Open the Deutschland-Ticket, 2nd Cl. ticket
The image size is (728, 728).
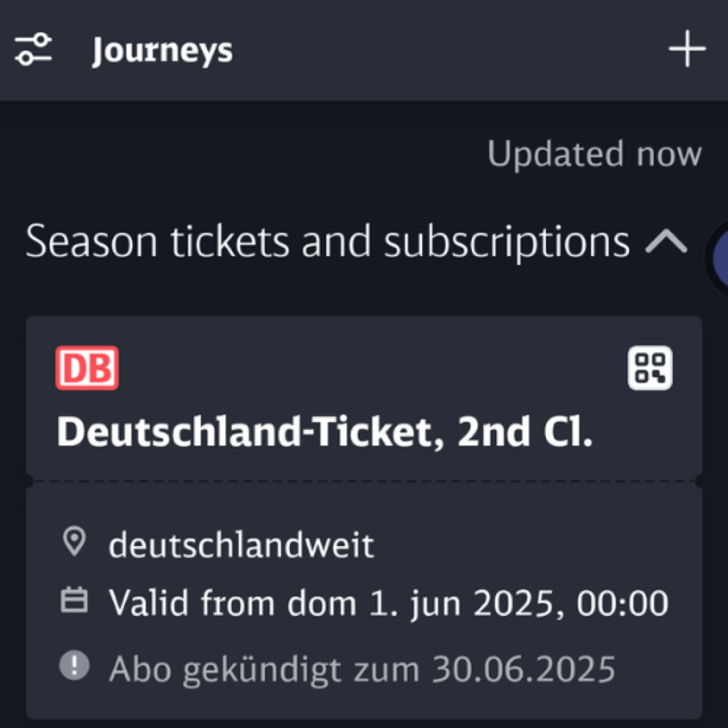tap(325, 432)
